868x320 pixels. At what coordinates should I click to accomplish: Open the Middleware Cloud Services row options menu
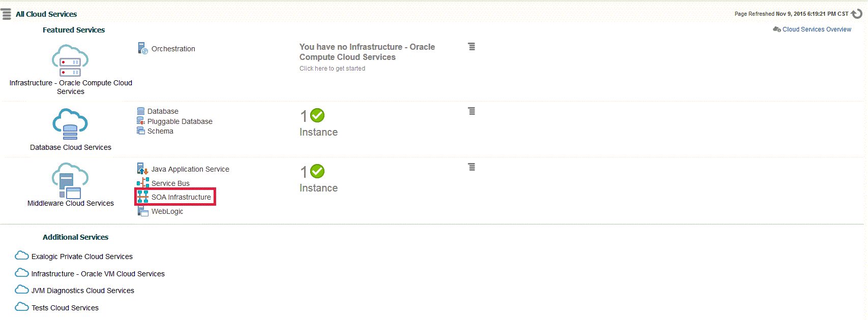472,167
